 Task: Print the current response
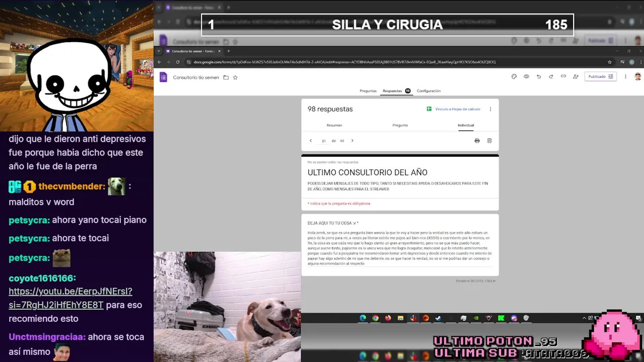coord(477,141)
